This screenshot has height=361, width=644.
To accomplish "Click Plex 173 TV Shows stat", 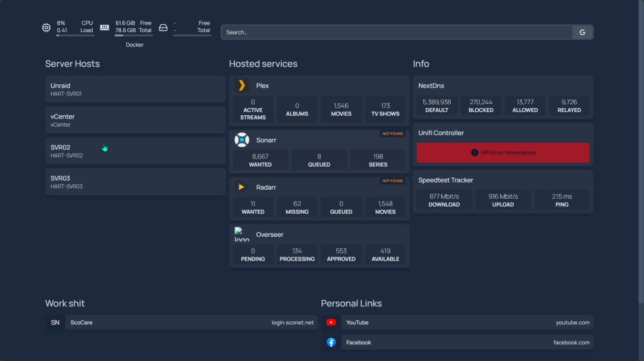I will 385,109.
